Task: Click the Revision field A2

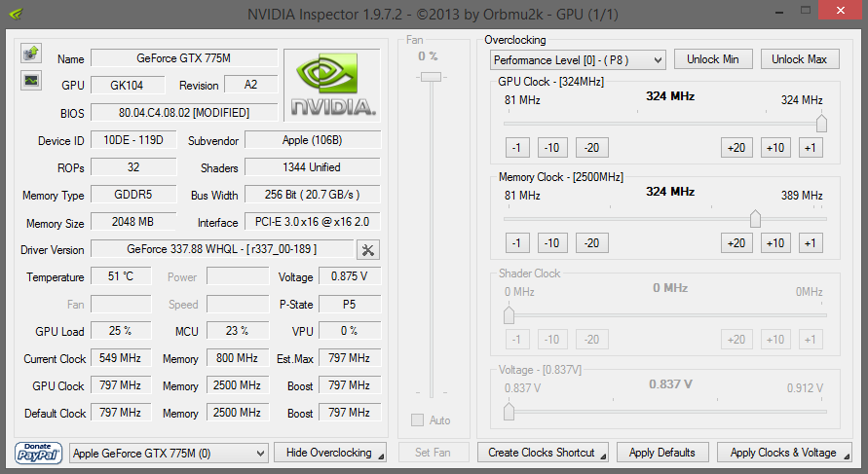Action: (x=250, y=85)
